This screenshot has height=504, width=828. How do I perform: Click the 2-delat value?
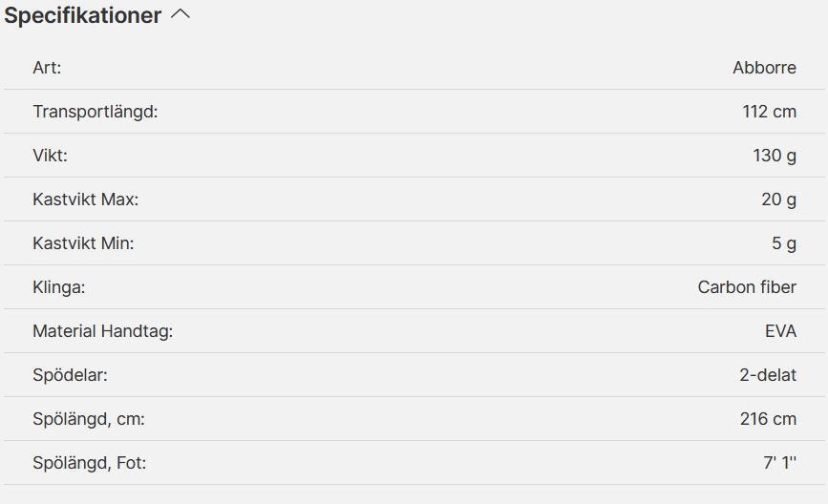click(x=767, y=375)
